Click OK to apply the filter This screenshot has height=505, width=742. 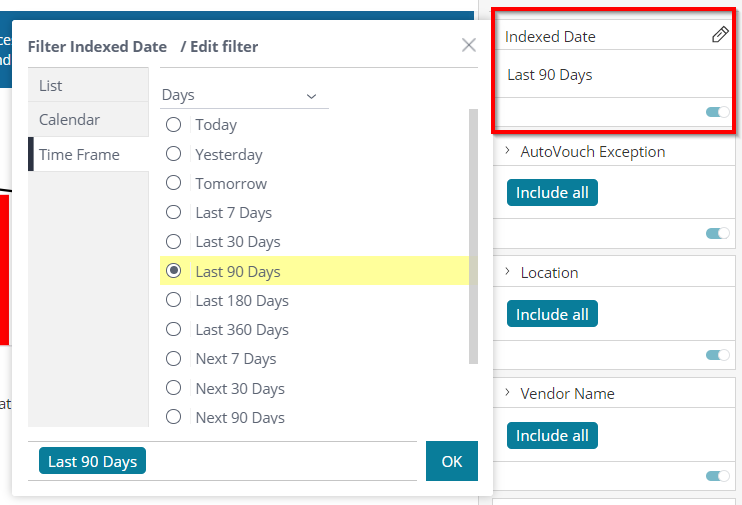451,461
